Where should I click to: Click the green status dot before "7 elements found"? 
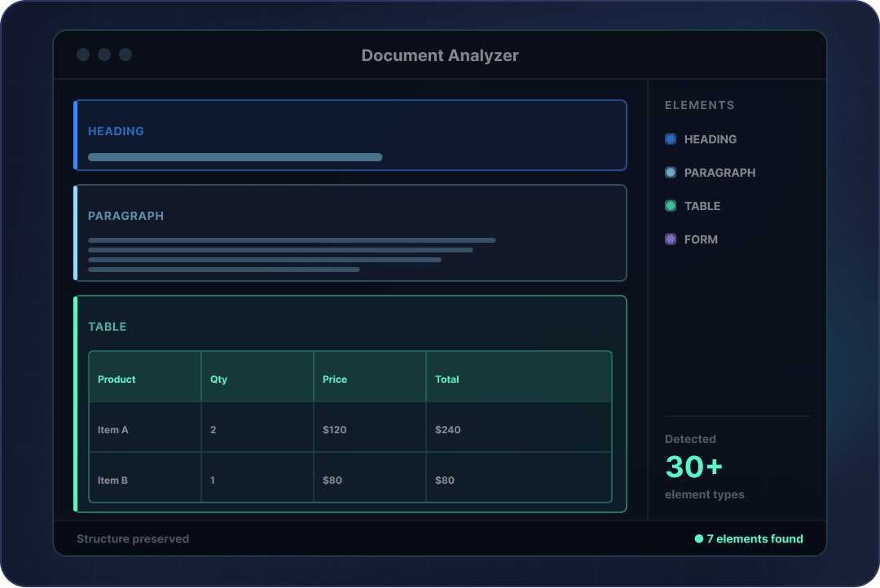click(x=699, y=538)
